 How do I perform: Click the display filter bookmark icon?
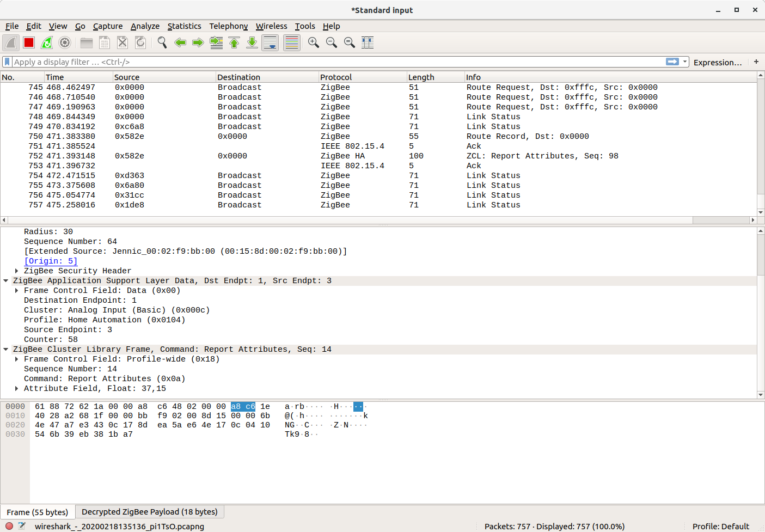click(x=7, y=62)
